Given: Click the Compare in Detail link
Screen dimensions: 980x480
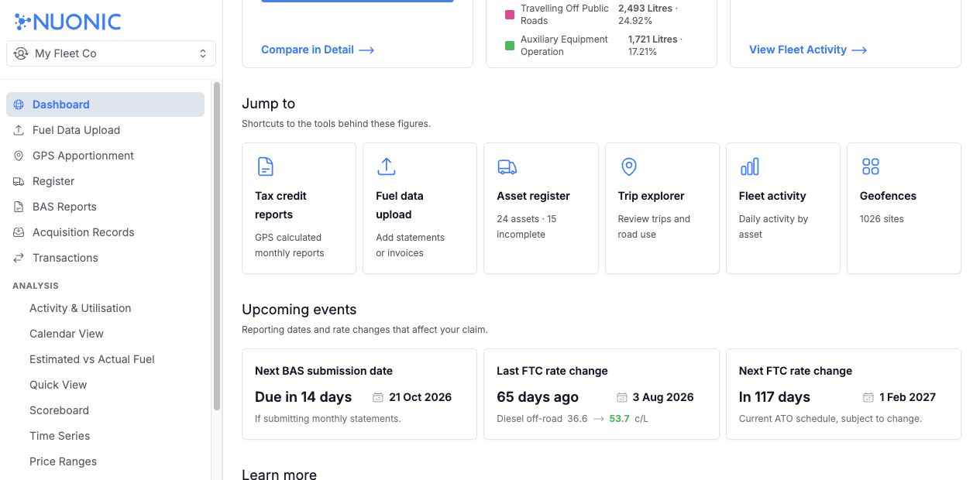Looking at the screenshot, I should (x=318, y=50).
